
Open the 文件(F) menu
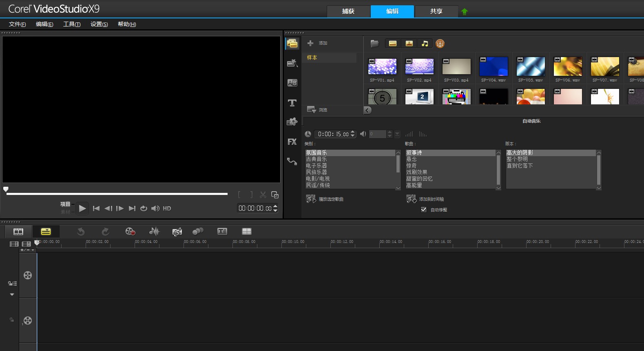(18, 24)
